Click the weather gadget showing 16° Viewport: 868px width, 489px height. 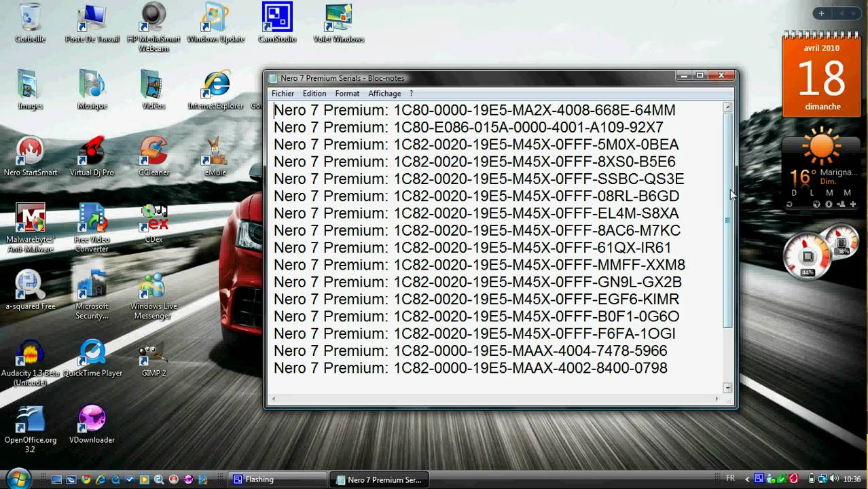click(821, 168)
